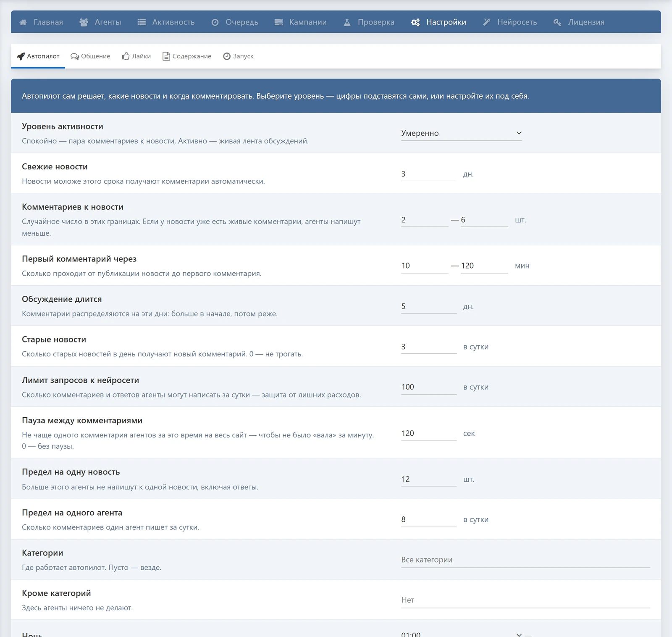Open the Кампании menu item
This screenshot has width=672, height=637.
click(300, 22)
